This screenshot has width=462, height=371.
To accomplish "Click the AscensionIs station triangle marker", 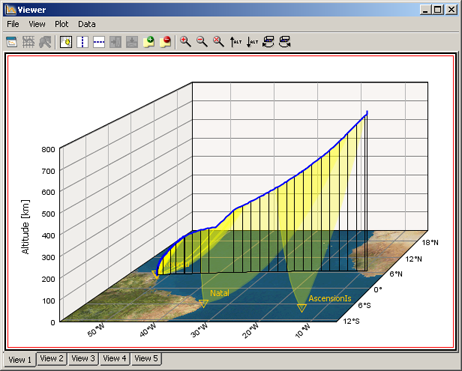I will (x=302, y=308).
